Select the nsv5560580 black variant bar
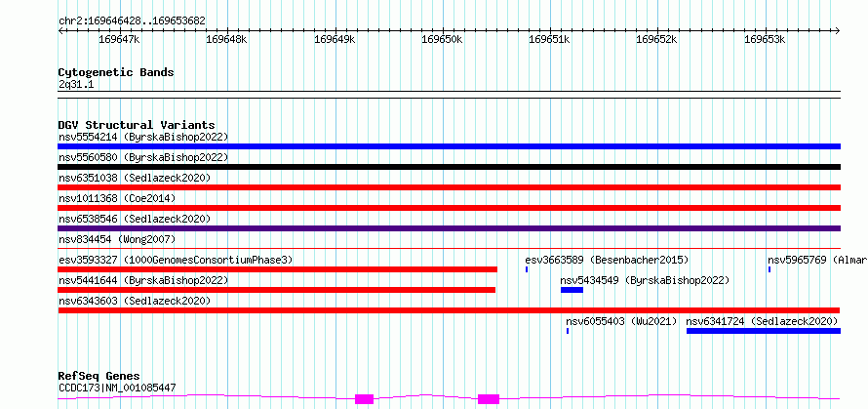Viewport: 868px width, 409px height. click(449, 167)
